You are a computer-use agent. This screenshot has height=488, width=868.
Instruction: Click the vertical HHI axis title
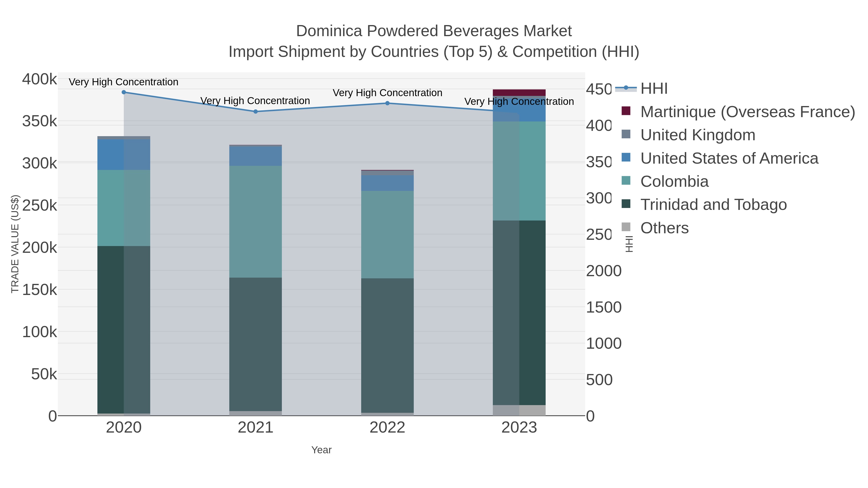(x=629, y=244)
